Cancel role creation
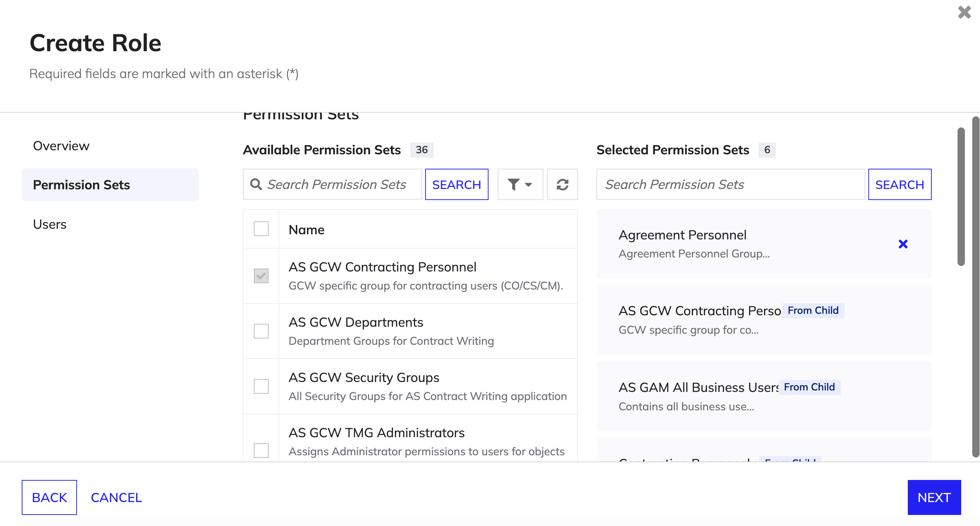This screenshot has width=980, height=526. coord(116,497)
